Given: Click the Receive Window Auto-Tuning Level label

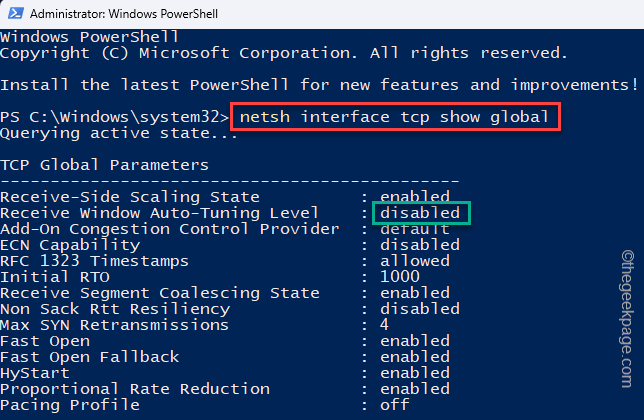Looking at the screenshot, I should 160,213.
